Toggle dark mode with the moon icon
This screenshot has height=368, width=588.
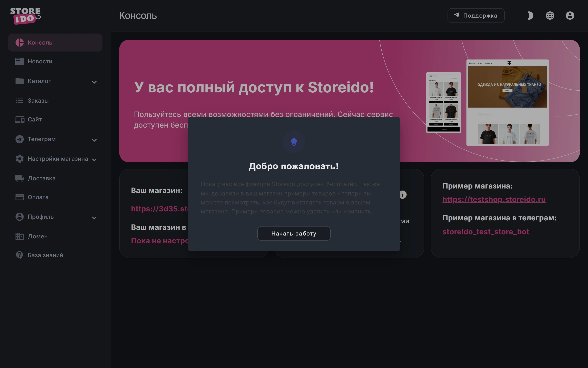pyautogui.click(x=530, y=16)
